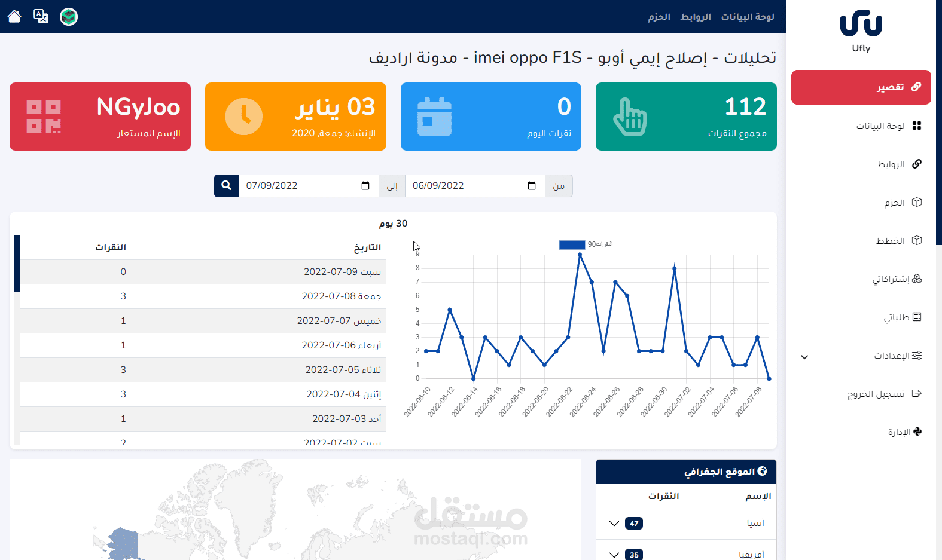The height and width of the screenshot is (560, 942).
Task: Click the logout arrow icon in sidebar
Action: 917,393
